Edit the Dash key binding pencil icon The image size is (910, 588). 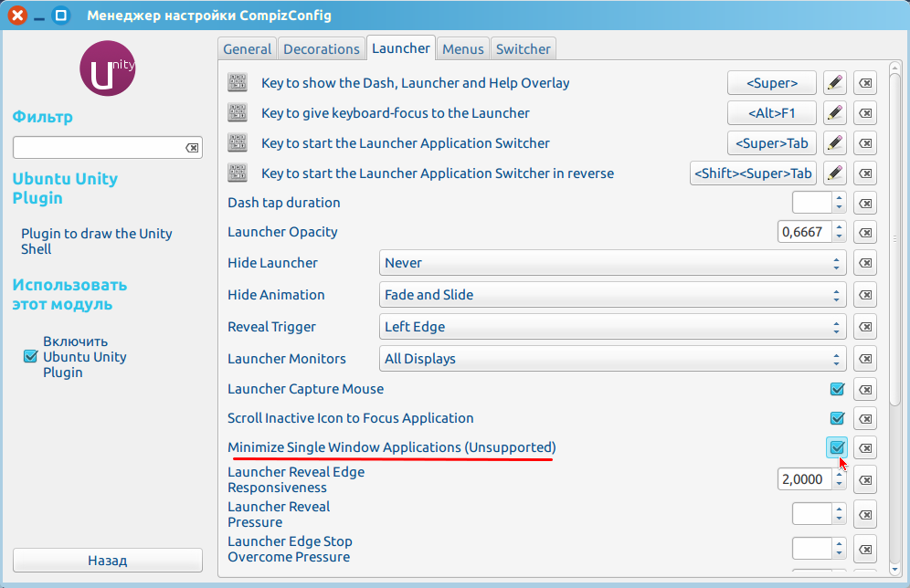[x=834, y=83]
